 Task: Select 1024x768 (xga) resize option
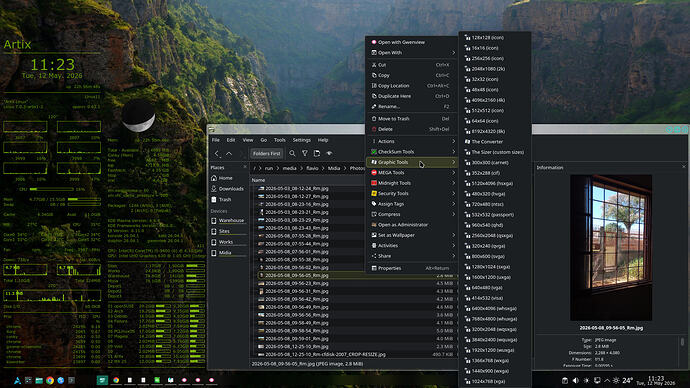[495, 381]
